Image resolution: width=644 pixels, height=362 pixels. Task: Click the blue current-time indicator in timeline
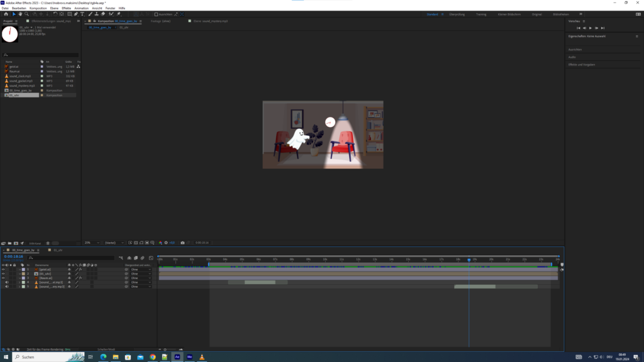(469, 260)
